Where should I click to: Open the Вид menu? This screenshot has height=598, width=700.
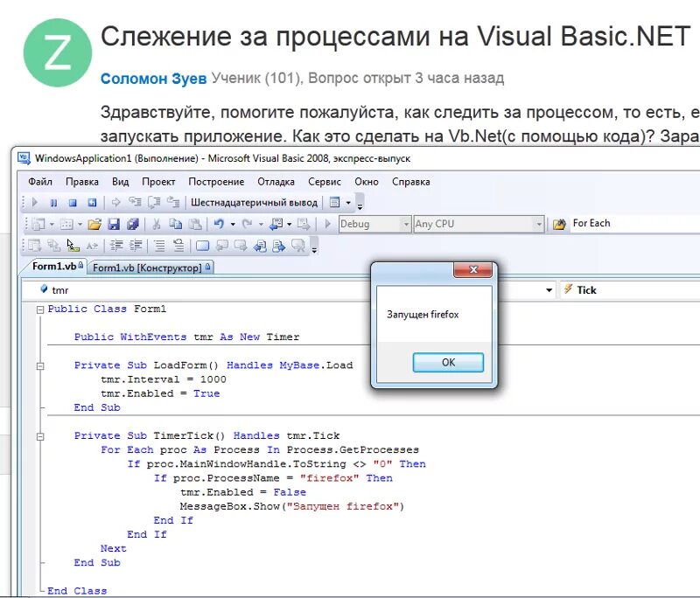[121, 182]
